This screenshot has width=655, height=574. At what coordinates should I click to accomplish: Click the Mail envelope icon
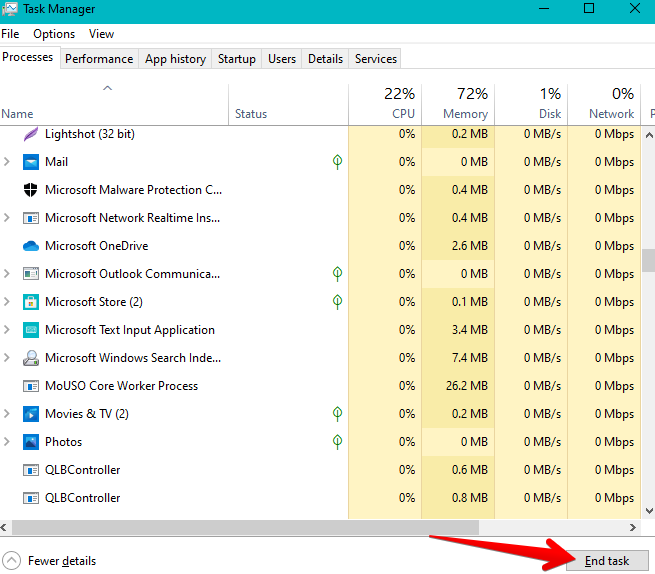click(x=31, y=162)
